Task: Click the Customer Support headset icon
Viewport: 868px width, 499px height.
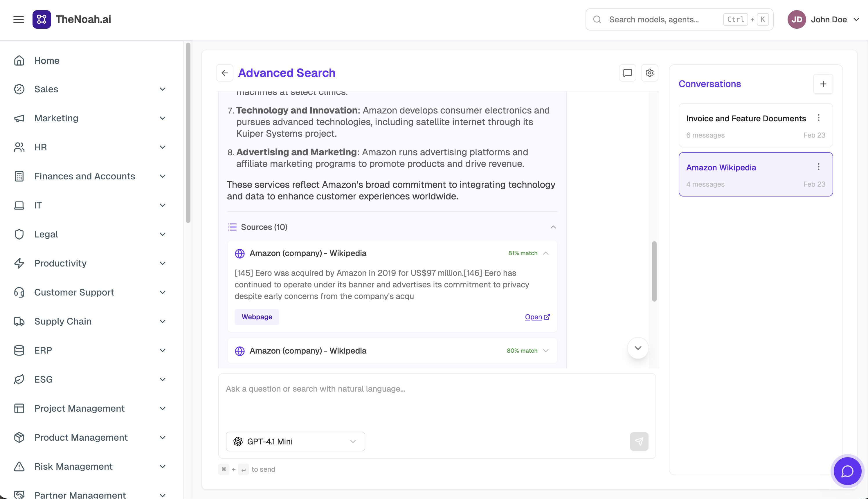Action: [19, 292]
